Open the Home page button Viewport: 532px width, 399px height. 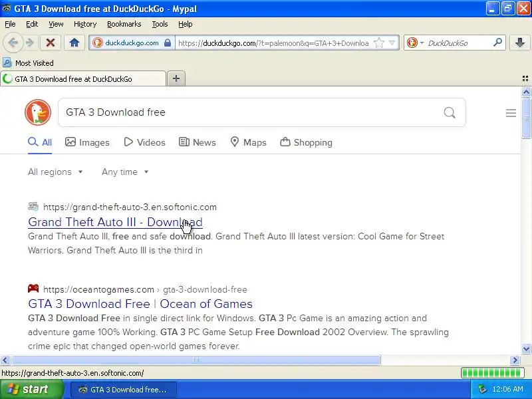pos(74,43)
